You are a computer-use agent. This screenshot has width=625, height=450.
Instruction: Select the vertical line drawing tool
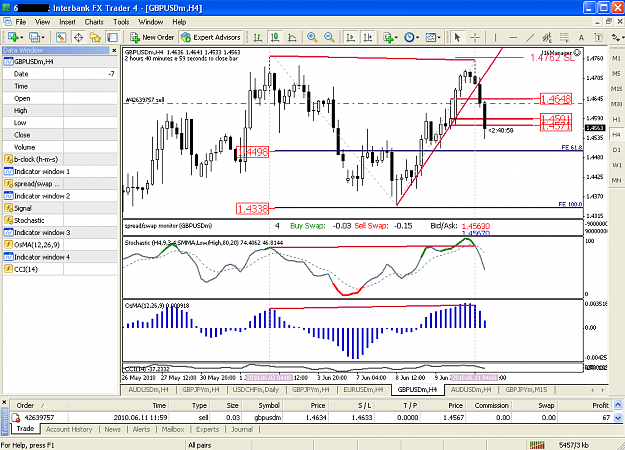495,37
